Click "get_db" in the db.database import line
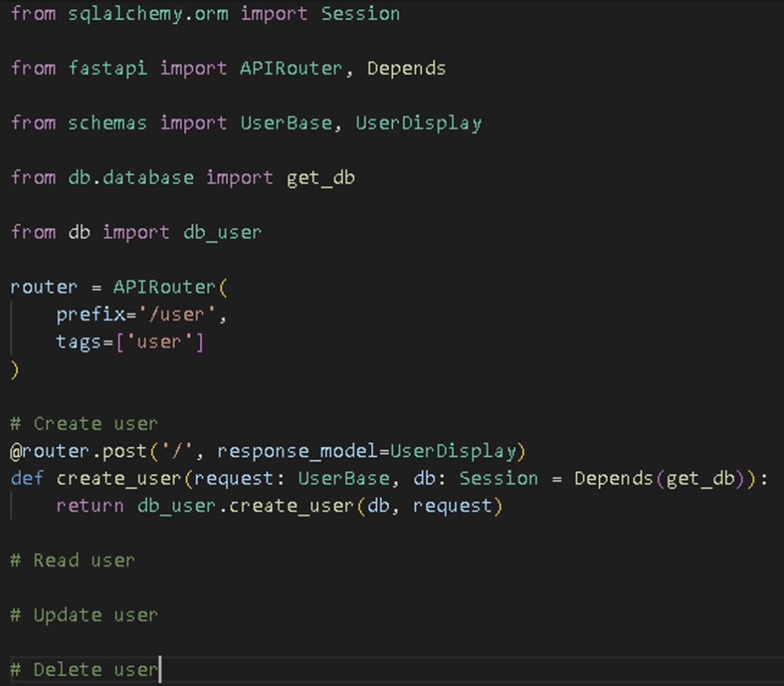Screen dimensions: 784x686 [x=320, y=178]
